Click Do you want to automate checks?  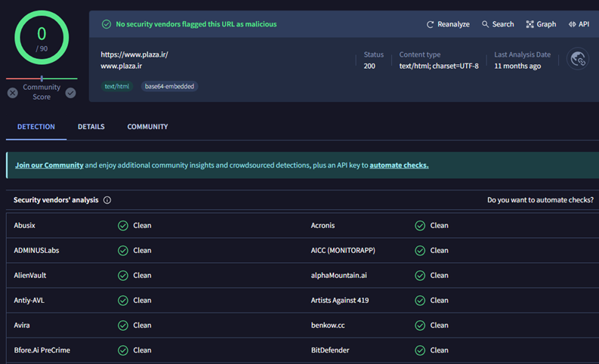[x=540, y=200]
